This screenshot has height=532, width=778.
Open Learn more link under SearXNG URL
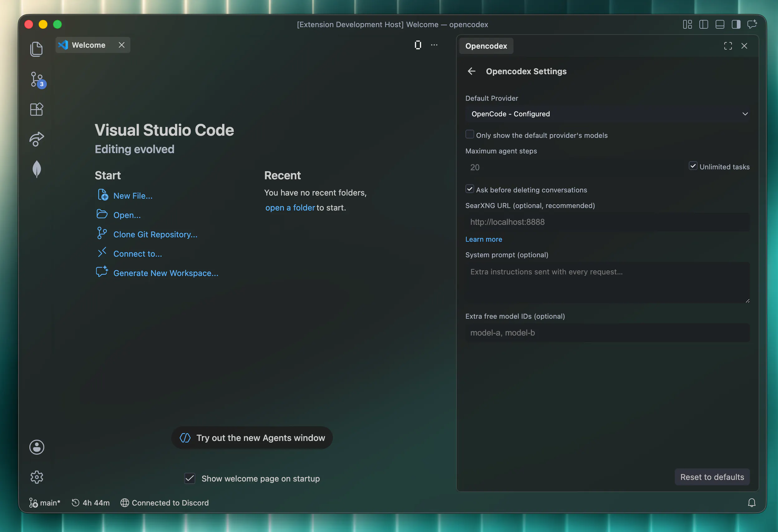coord(484,239)
